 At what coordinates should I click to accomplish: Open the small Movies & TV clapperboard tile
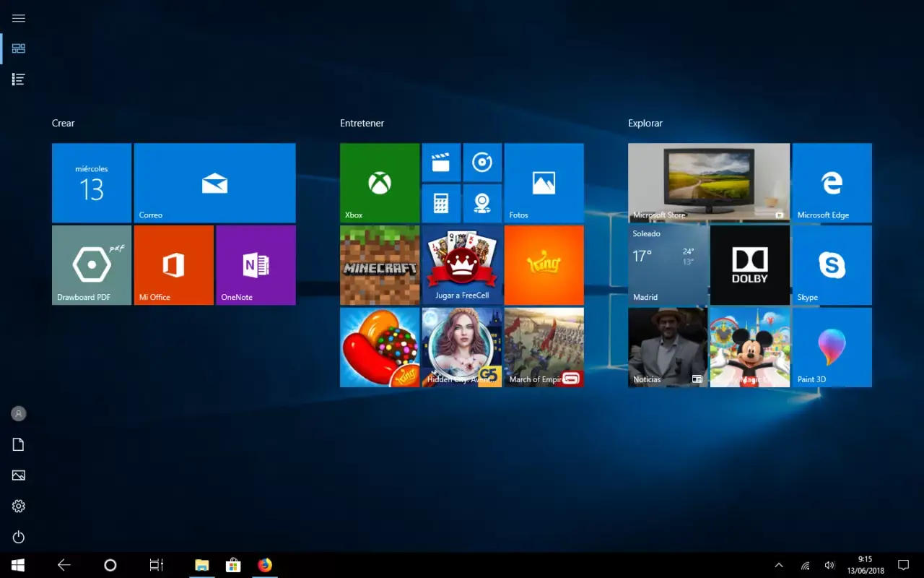[x=441, y=163]
